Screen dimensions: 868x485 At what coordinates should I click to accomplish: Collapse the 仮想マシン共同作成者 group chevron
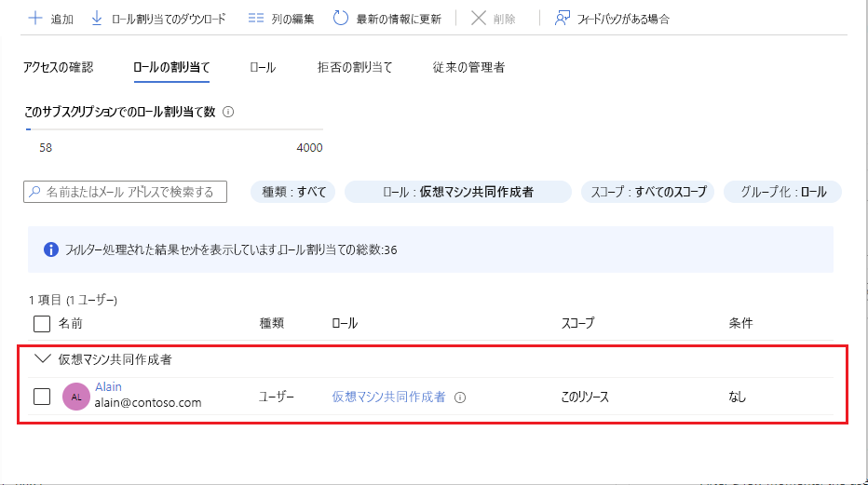coord(41,358)
